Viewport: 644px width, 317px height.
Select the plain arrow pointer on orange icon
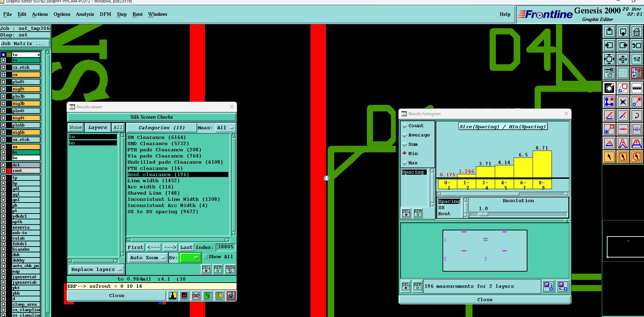click(609, 157)
